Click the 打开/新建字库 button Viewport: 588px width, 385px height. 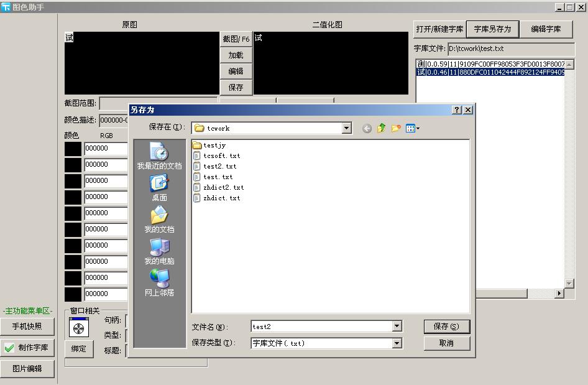(x=439, y=29)
